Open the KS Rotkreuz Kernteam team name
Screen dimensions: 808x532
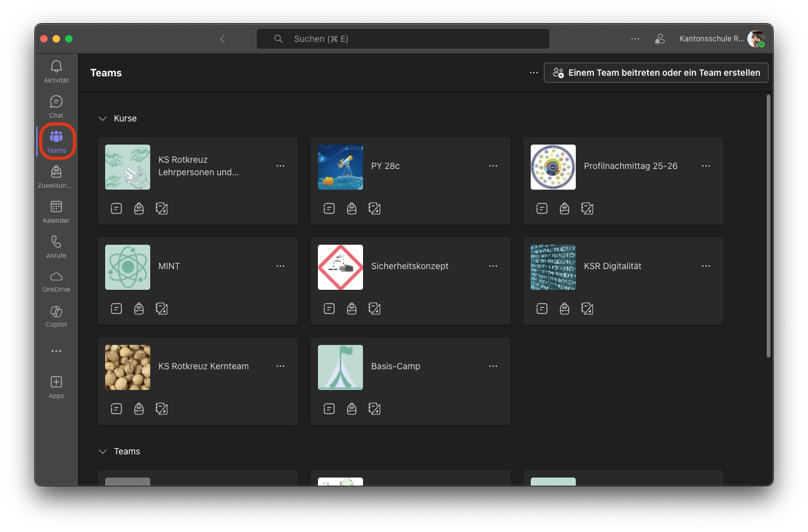click(x=203, y=366)
